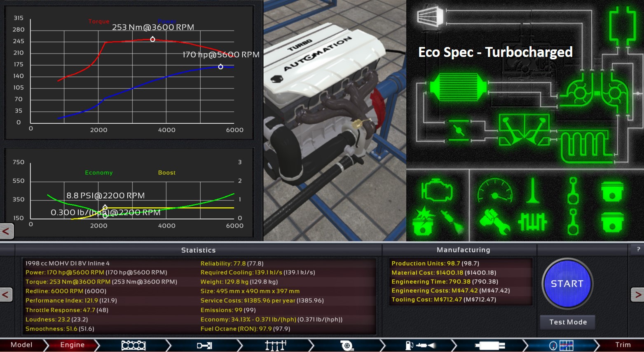Click the left arrow beside the economy graph
Image resolution: width=644 pixels, height=352 pixels.
tap(6, 231)
